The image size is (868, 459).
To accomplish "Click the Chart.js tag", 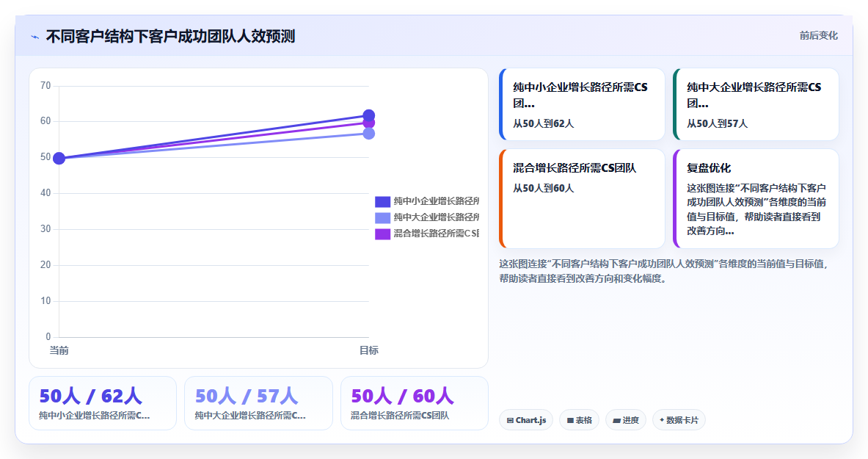I will click(526, 420).
